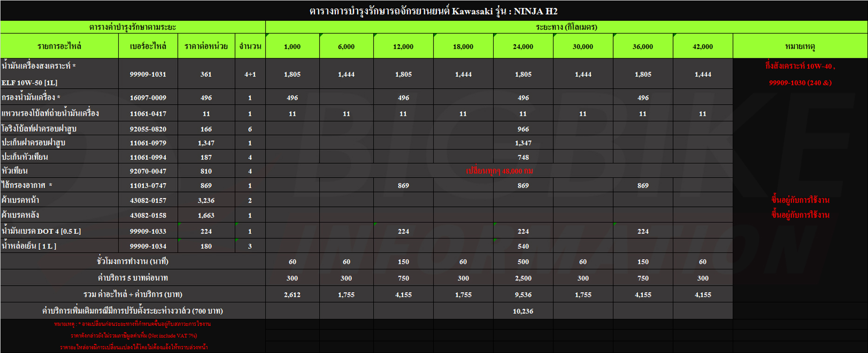Viewport: 868px width, 353px height.
Task: Select the 500 minutes cell
Action: point(523,262)
